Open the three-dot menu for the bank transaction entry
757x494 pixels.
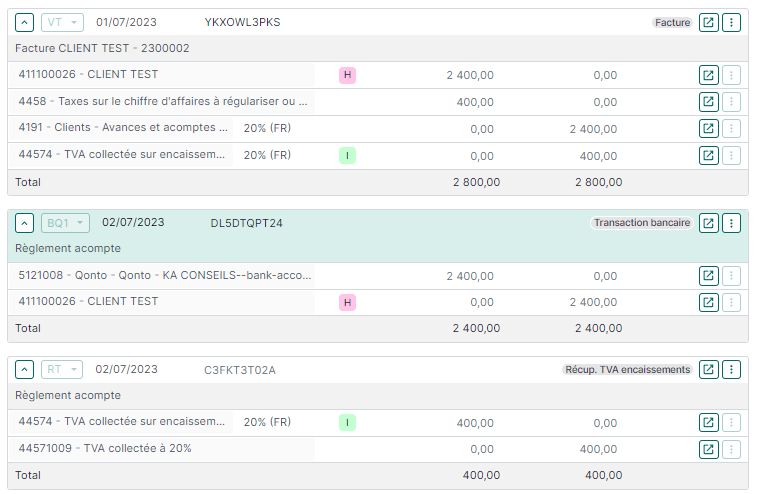(731, 223)
